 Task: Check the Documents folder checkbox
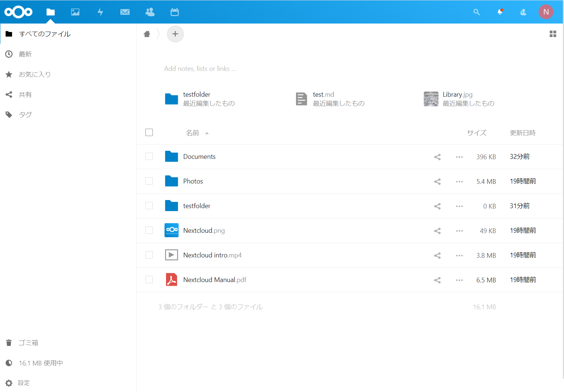tap(149, 156)
